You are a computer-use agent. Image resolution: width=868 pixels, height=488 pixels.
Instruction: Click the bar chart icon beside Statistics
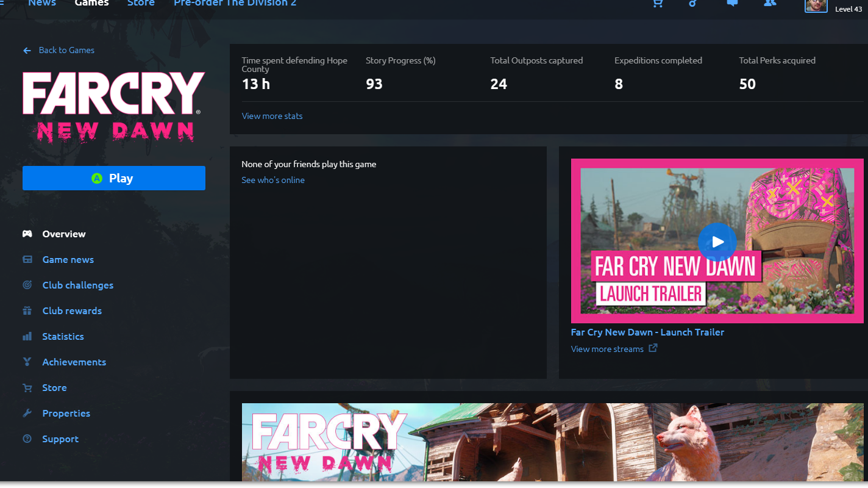point(27,336)
